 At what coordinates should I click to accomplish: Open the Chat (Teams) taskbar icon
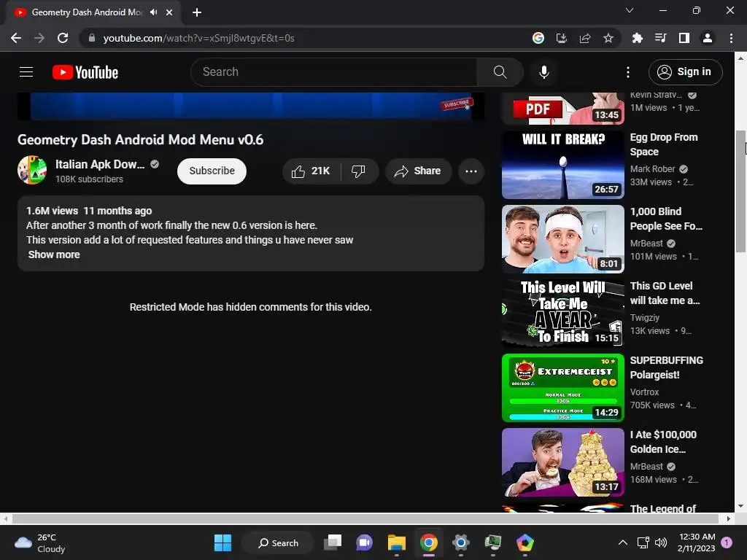click(365, 542)
